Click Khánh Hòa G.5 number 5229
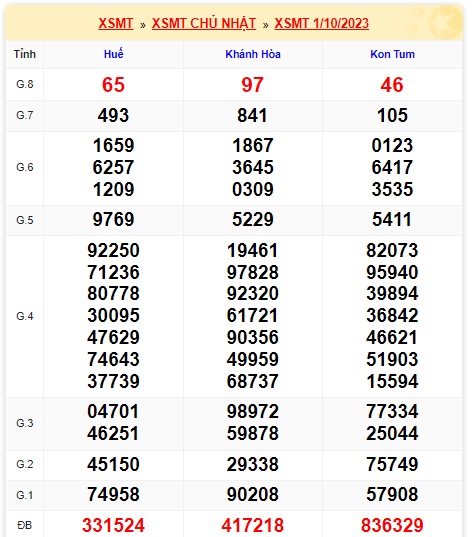 [x=253, y=220]
